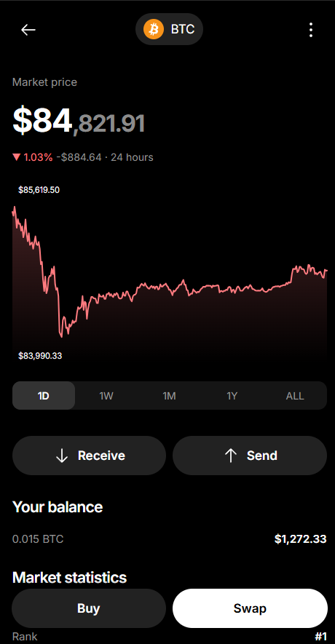Viewport: 335px width, 644px height.
Task: Tap the white Swap button
Action: click(x=250, y=608)
